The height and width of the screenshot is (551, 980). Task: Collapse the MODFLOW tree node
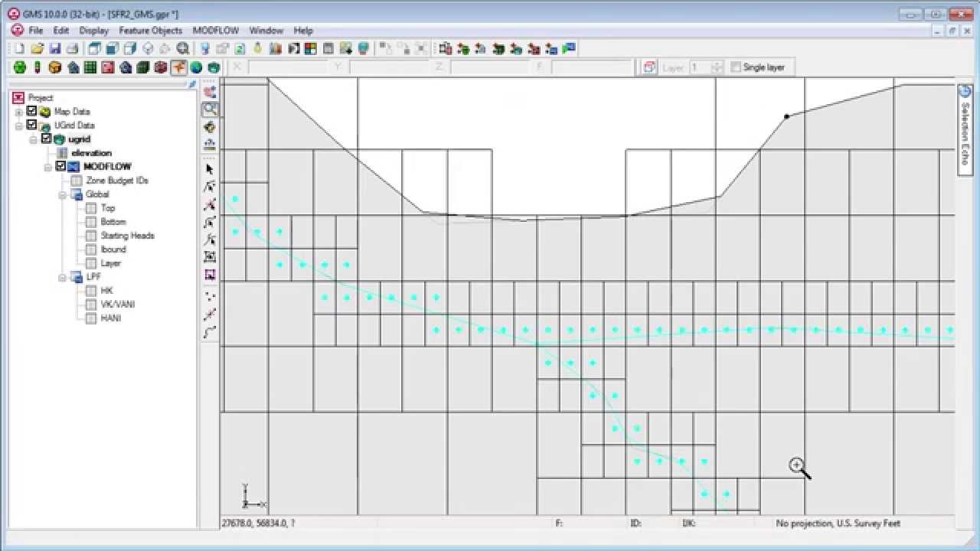(x=48, y=167)
